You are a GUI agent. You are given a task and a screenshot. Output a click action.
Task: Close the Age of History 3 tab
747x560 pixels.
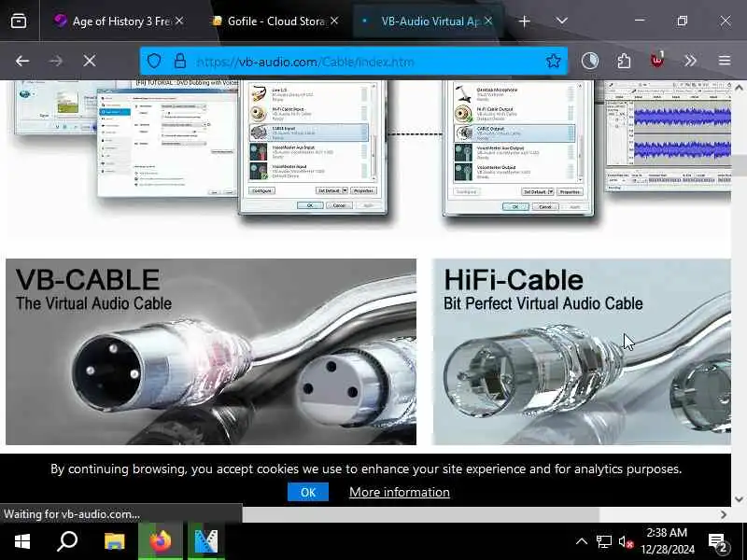point(179,21)
